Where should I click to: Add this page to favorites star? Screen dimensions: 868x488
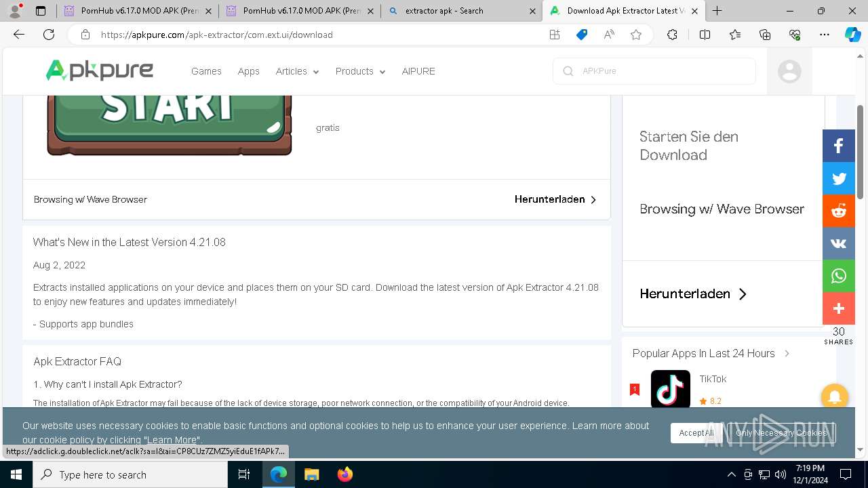pyautogui.click(x=636, y=35)
